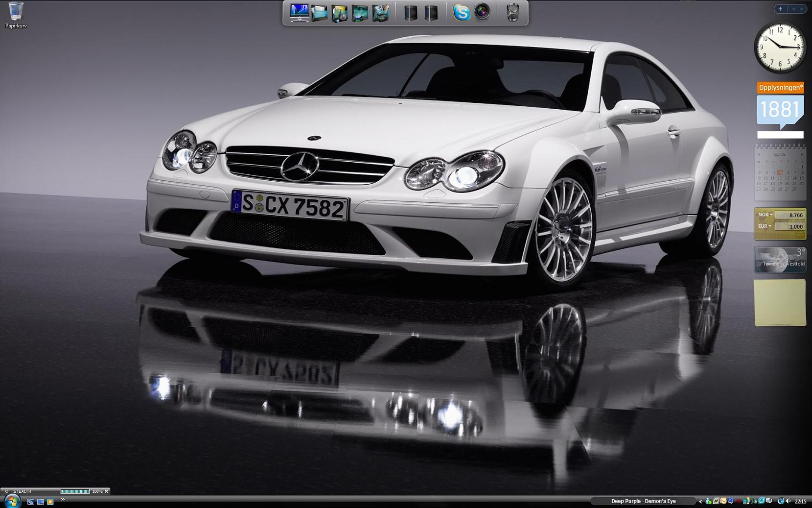812x508 pixels.
Task: Click the STEALTH drive usage bar
Action: pos(75,491)
